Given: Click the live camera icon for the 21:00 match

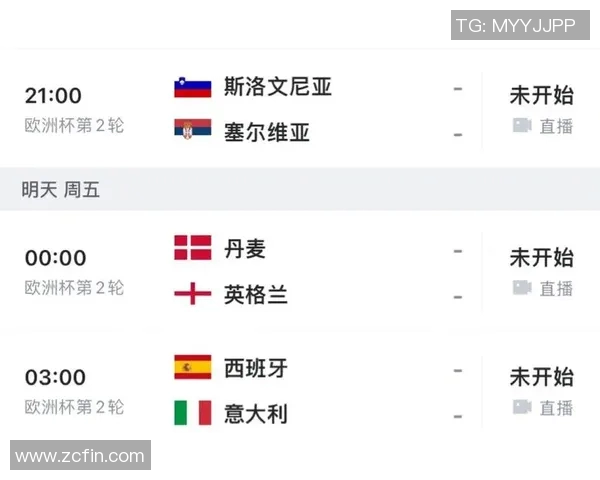Looking at the screenshot, I should [521, 126].
